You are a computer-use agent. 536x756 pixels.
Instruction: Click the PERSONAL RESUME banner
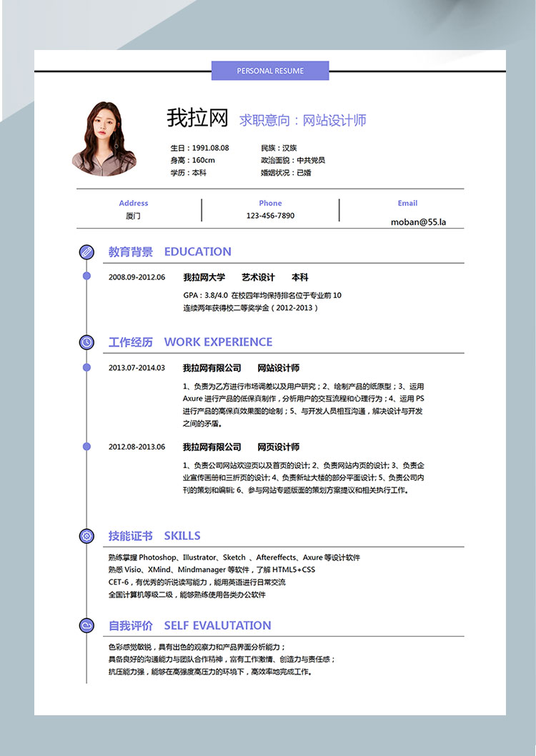point(270,71)
